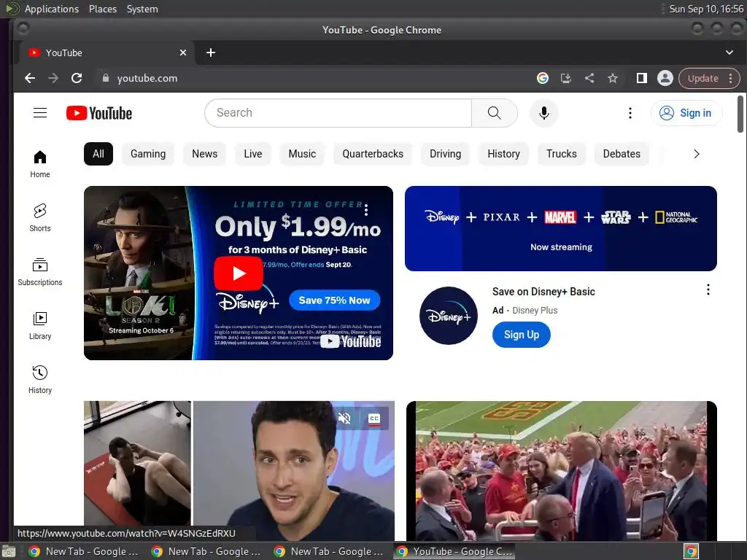This screenshot has height=560, width=747.
Task: Click the Disney+ channel avatar
Action: tap(449, 316)
